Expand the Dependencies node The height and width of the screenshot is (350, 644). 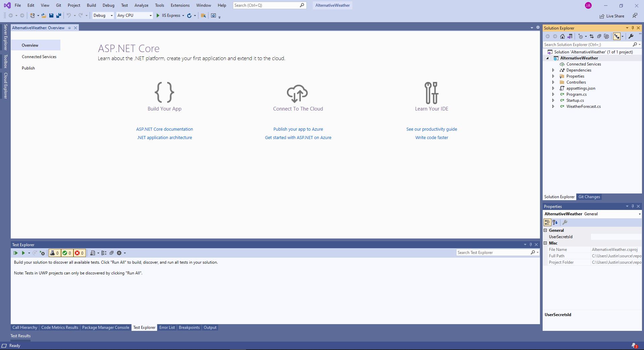pos(553,70)
